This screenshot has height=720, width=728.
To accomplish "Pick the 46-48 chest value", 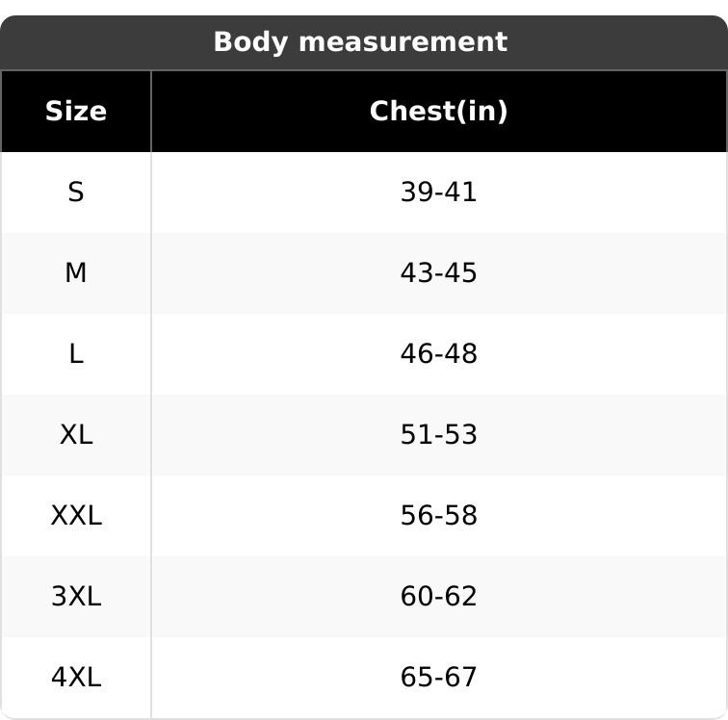I will coord(438,354).
